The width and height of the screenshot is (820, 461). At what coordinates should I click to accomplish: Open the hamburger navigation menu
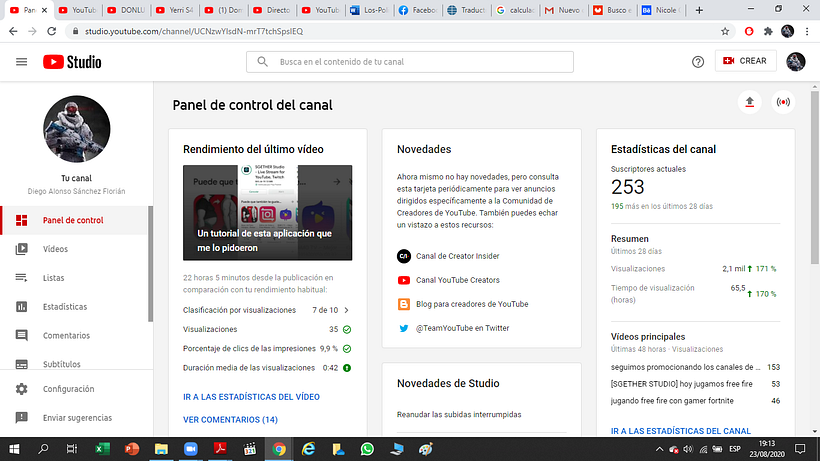21,62
